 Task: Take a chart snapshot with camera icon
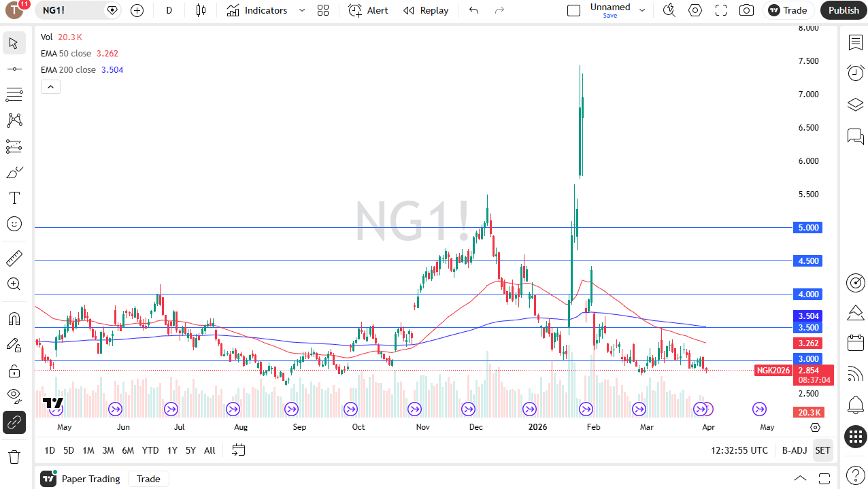pyautogui.click(x=747, y=10)
